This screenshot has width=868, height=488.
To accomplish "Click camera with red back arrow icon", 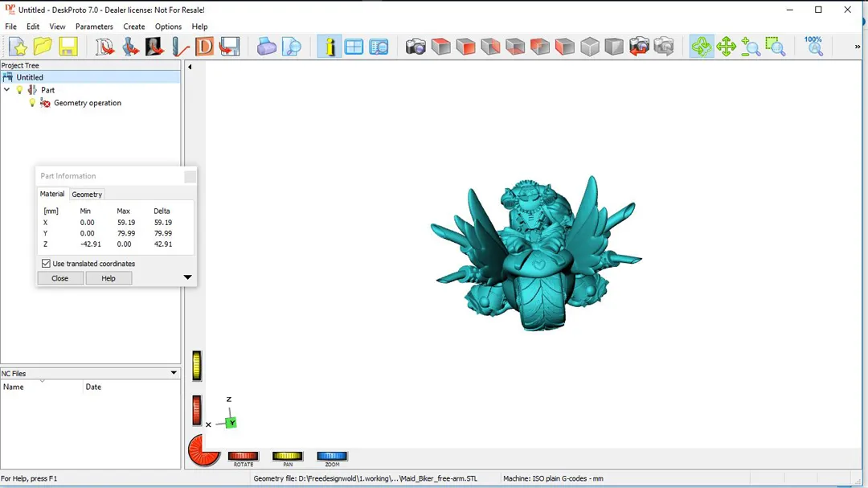I will 639,47.
